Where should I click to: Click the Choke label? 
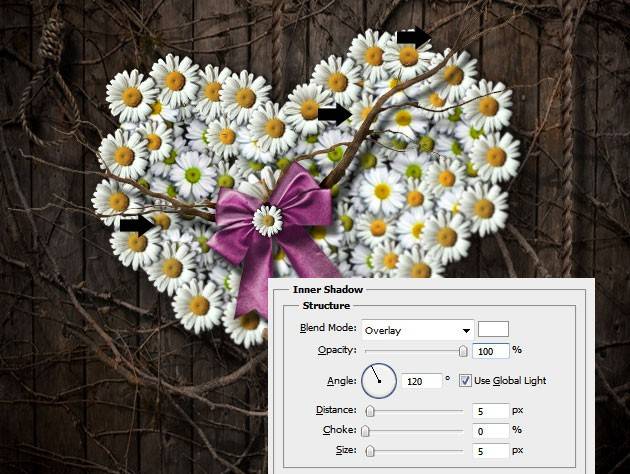point(340,430)
